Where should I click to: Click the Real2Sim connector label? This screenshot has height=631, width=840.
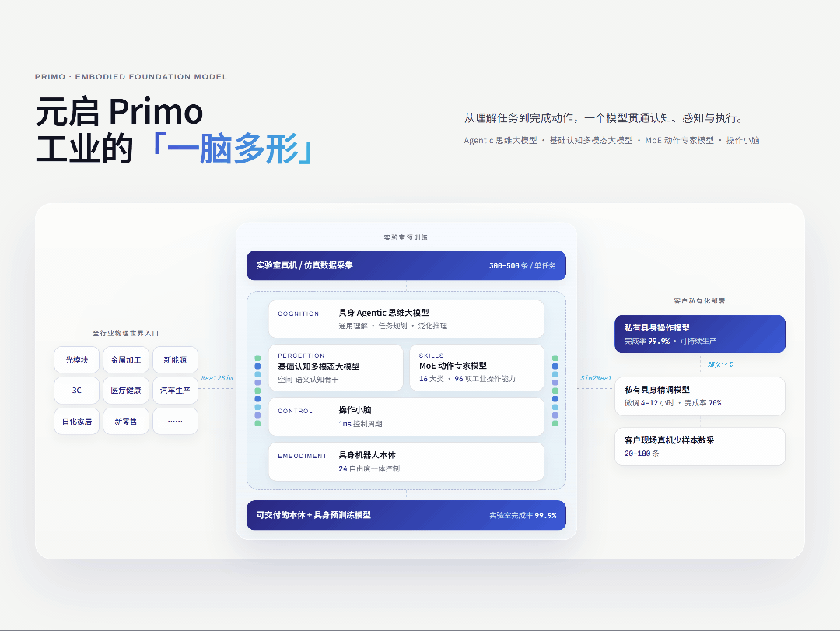pyautogui.click(x=217, y=378)
